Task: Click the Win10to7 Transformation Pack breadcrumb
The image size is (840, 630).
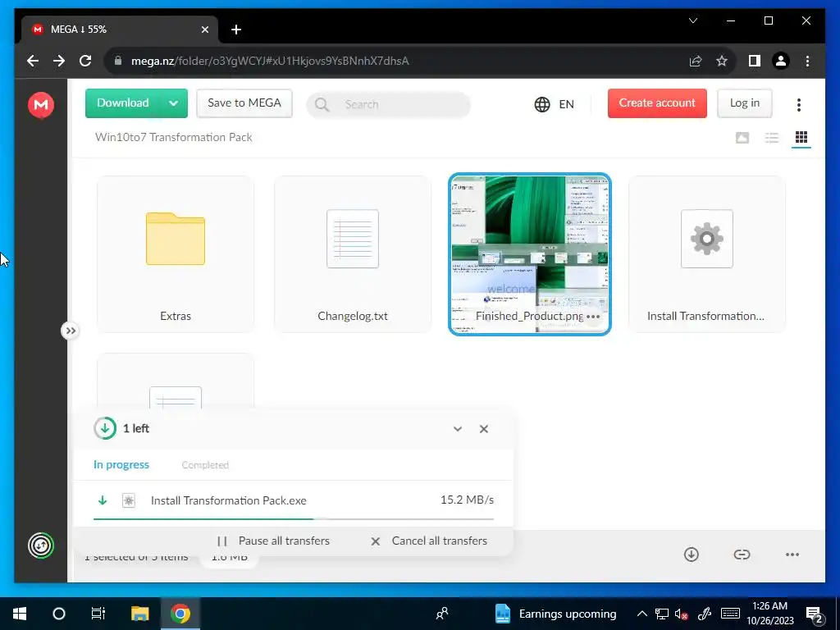Action: click(174, 137)
